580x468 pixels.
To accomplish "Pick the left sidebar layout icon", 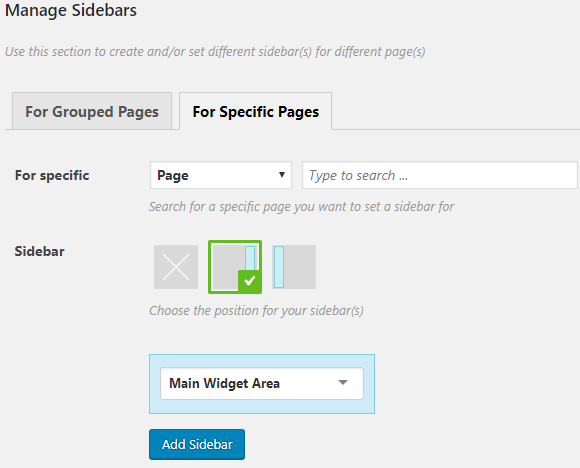I will click(x=294, y=267).
